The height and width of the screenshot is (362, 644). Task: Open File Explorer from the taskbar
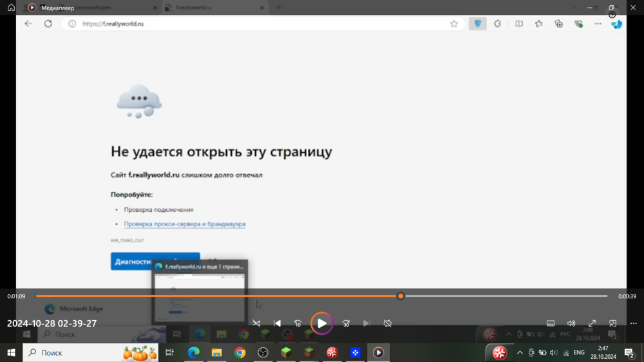(217, 352)
